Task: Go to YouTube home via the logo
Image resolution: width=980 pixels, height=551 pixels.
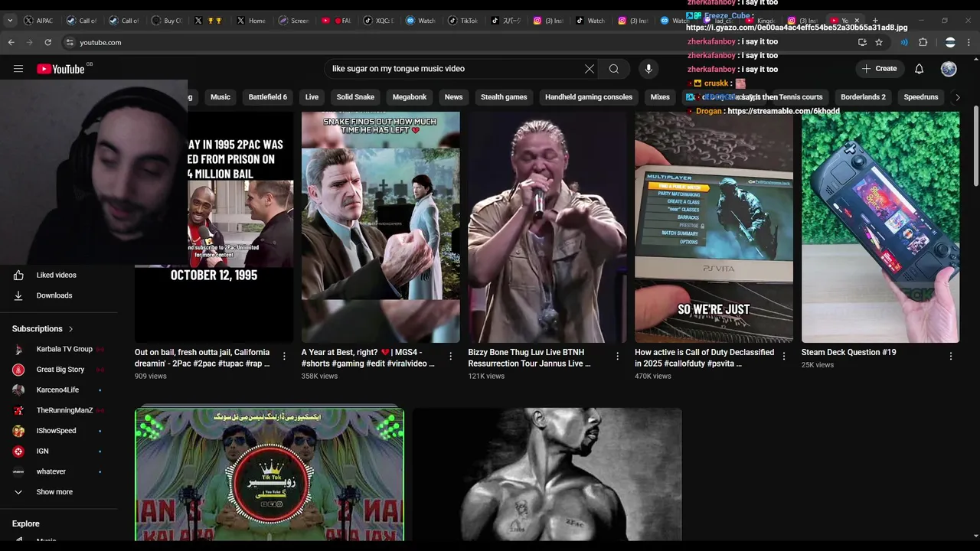Action: [60, 69]
